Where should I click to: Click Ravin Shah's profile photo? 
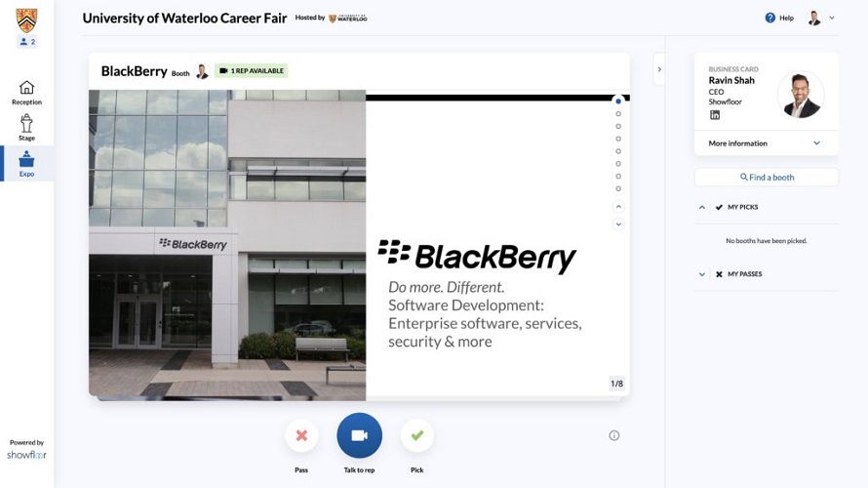tap(801, 96)
